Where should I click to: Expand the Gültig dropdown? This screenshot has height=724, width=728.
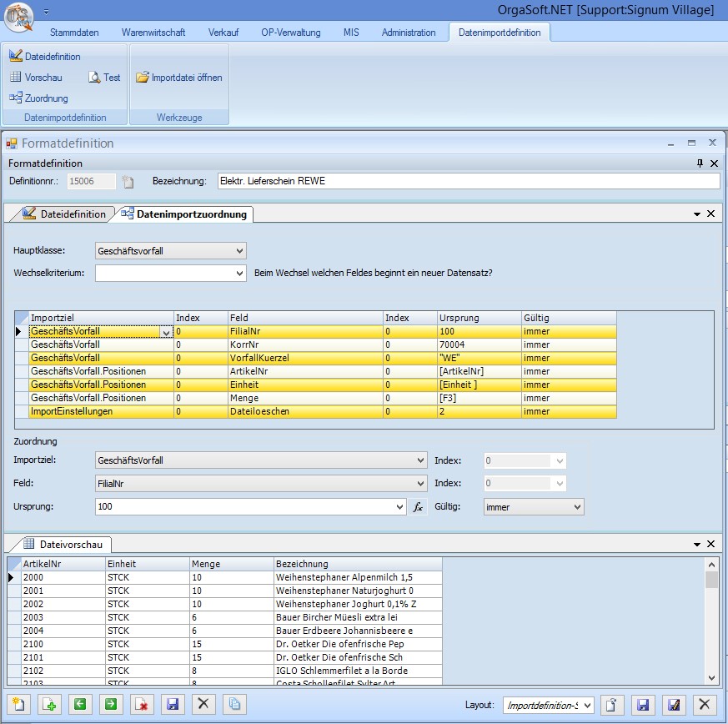tap(576, 507)
